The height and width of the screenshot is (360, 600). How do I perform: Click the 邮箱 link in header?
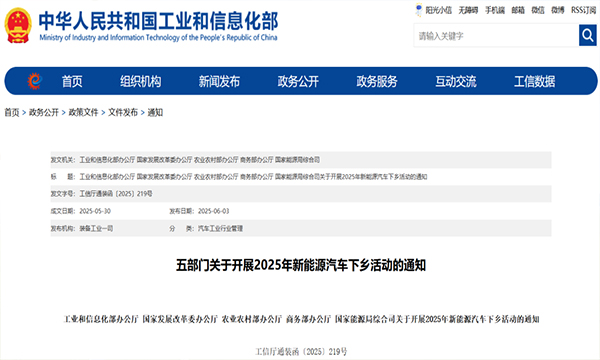click(518, 10)
